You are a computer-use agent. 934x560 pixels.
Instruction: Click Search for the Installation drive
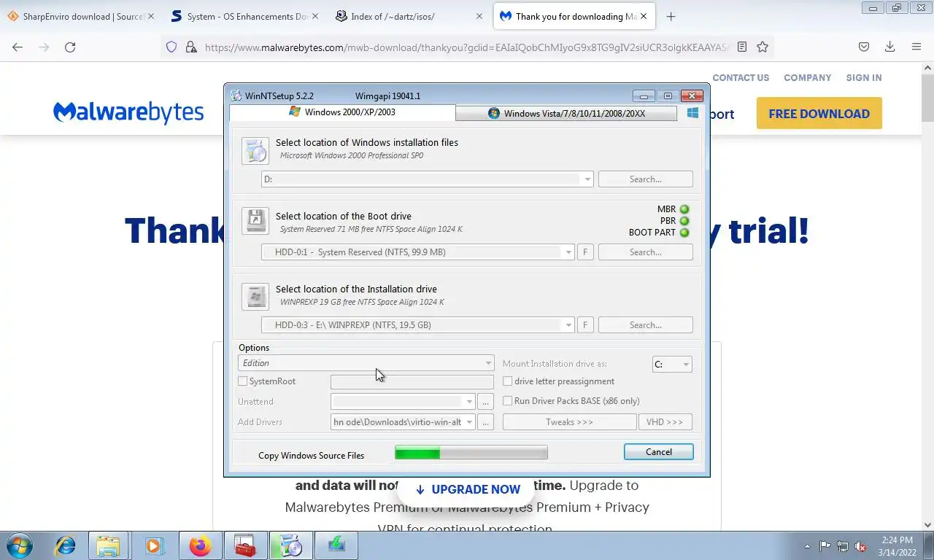click(x=646, y=325)
